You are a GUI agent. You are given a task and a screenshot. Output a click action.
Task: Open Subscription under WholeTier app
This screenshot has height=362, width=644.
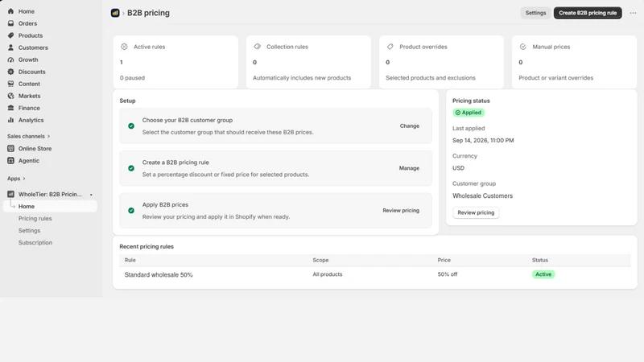click(x=35, y=243)
